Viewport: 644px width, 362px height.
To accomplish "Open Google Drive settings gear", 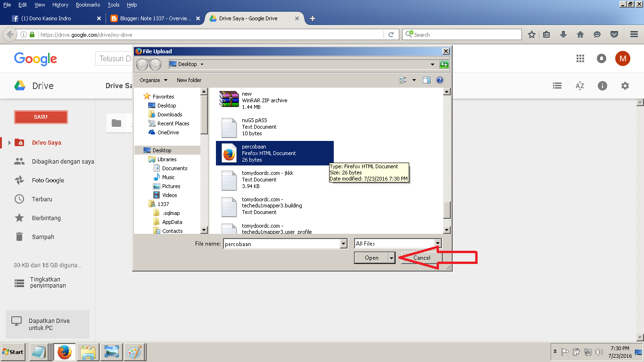I will pyautogui.click(x=625, y=85).
